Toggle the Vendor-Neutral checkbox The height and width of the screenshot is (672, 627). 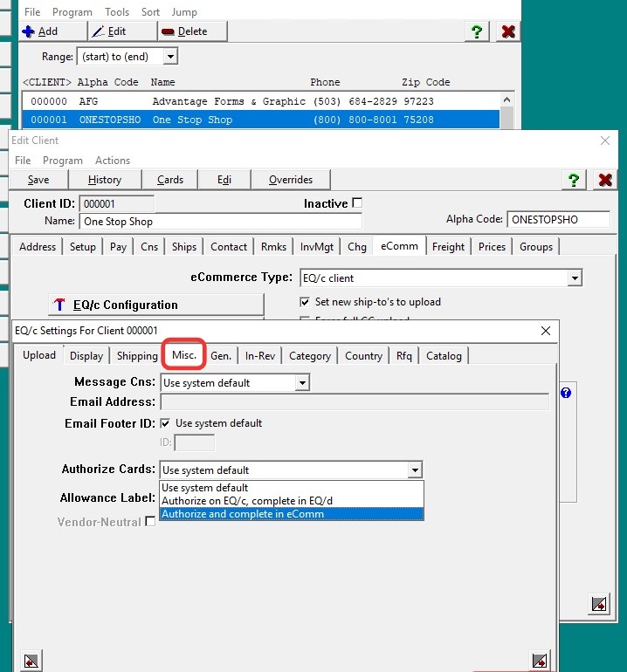(150, 521)
